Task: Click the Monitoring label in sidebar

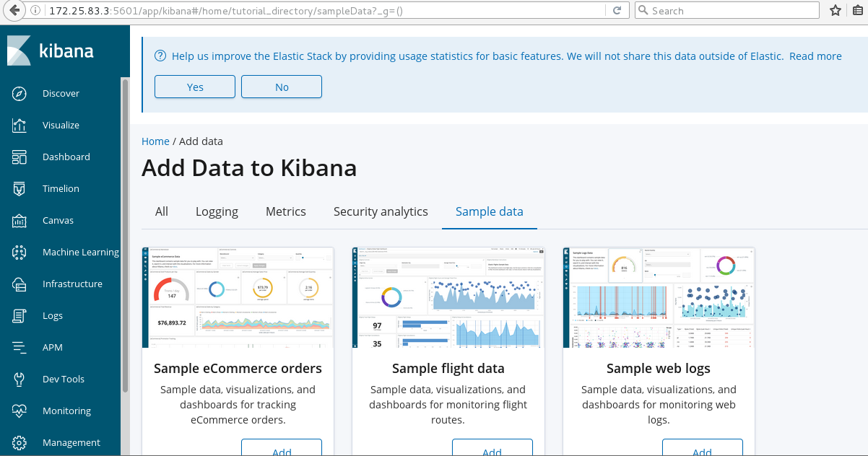Action: [66, 411]
